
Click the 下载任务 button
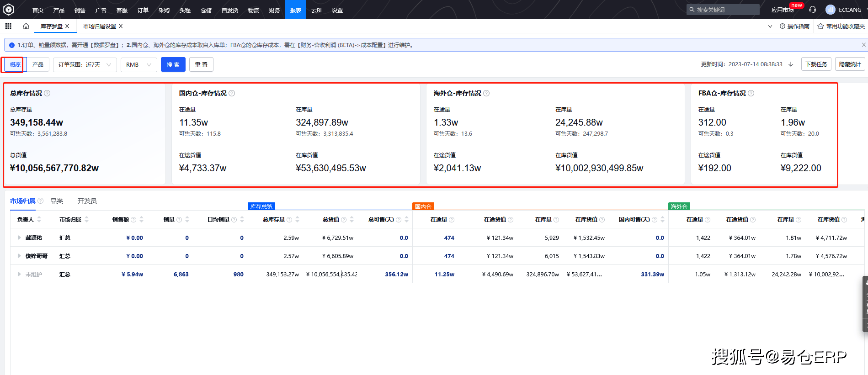pos(816,64)
